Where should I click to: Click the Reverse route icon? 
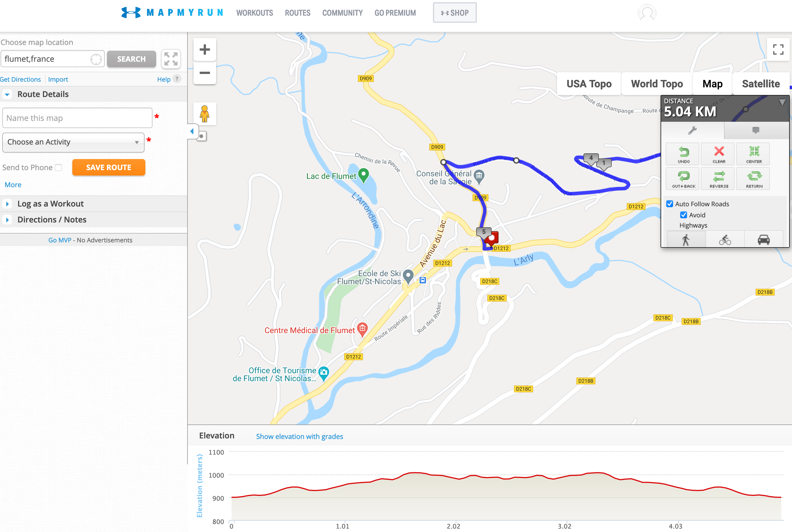click(718, 178)
